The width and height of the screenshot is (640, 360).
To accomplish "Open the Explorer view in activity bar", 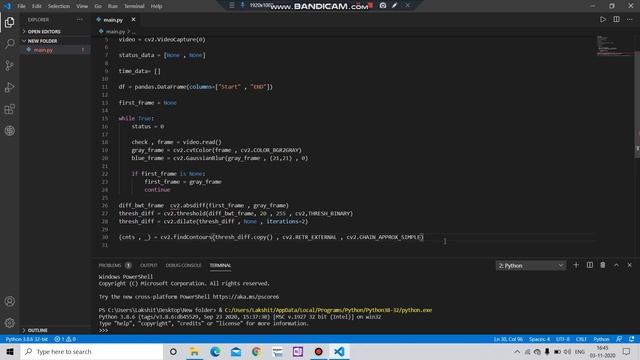I will (x=10, y=22).
